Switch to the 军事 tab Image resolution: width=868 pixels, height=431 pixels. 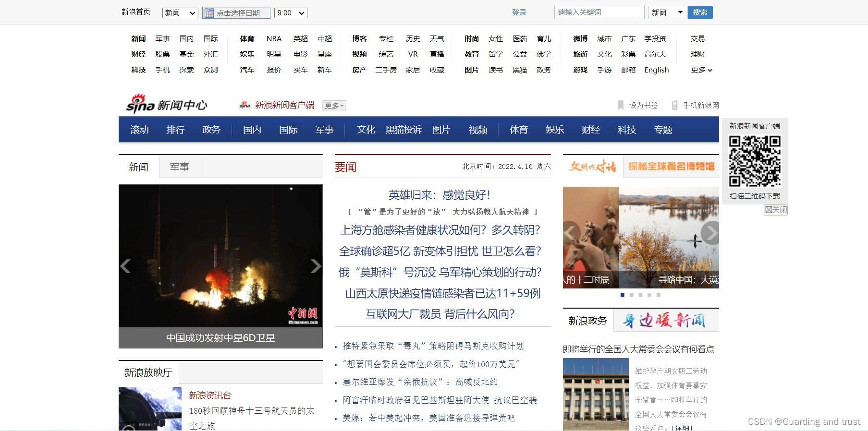pos(180,167)
